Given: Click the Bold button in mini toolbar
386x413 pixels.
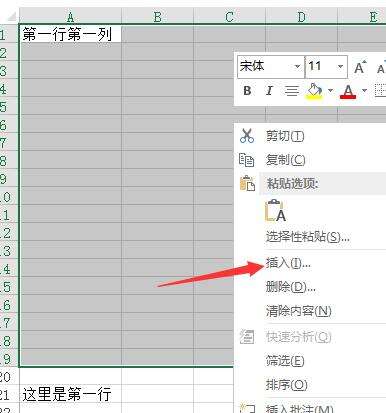Looking at the screenshot, I should click(x=247, y=91).
